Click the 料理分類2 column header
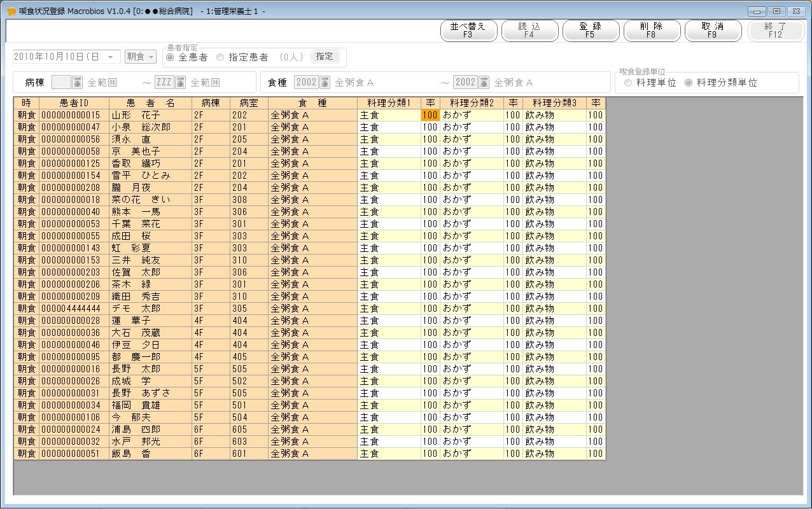Image resolution: width=812 pixels, height=509 pixels. [472, 103]
